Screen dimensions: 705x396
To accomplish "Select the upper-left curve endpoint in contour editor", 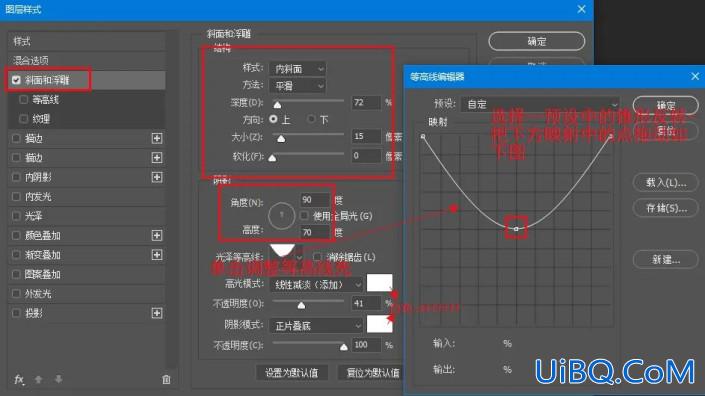I will [x=423, y=136].
